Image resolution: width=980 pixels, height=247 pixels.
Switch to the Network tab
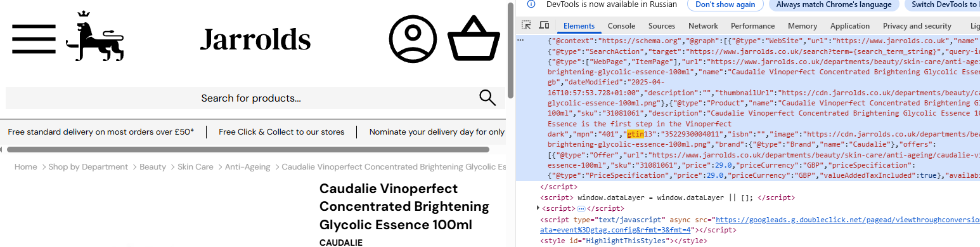703,26
